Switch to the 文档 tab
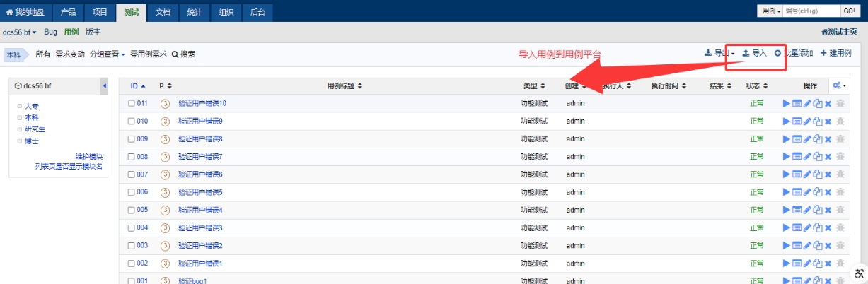 point(163,12)
